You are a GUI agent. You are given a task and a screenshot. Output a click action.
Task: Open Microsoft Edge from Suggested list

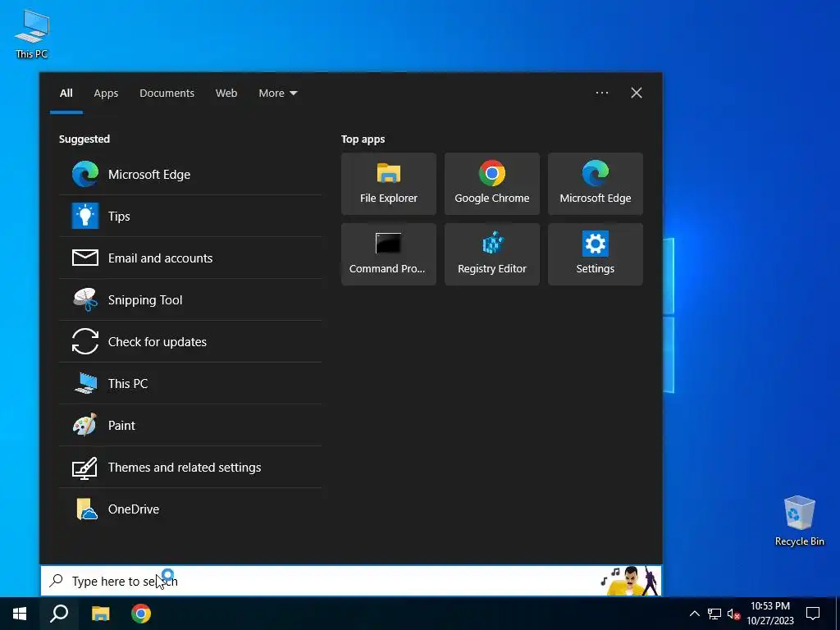pos(190,174)
